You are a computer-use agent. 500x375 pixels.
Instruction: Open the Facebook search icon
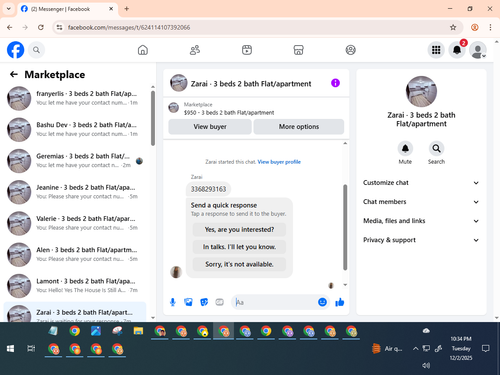coord(36,50)
